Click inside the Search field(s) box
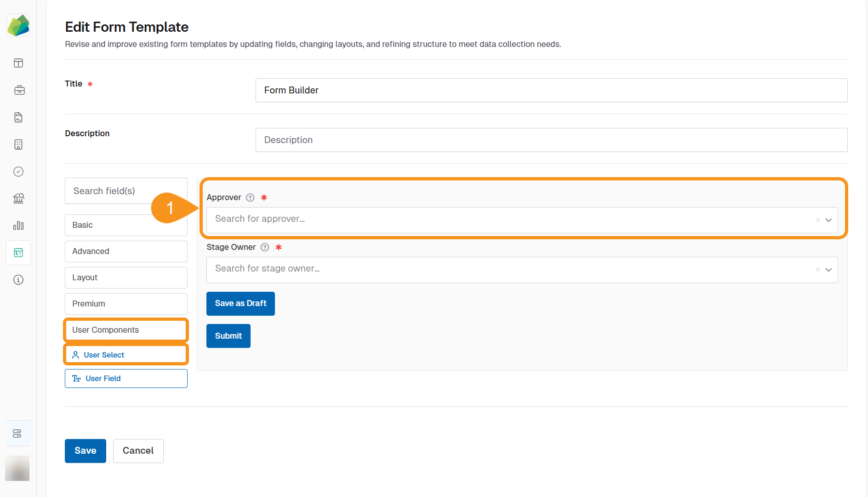This screenshot has width=868, height=497. [126, 191]
